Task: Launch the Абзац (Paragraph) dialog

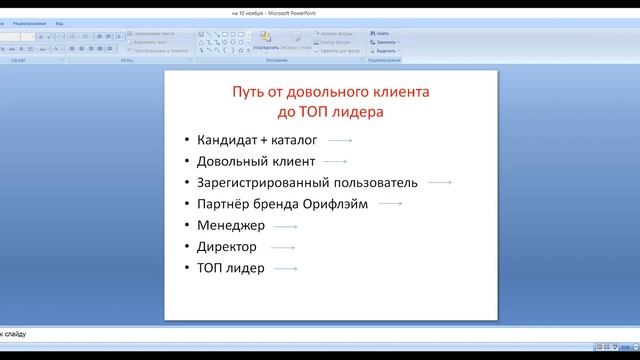Action: click(190, 60)
